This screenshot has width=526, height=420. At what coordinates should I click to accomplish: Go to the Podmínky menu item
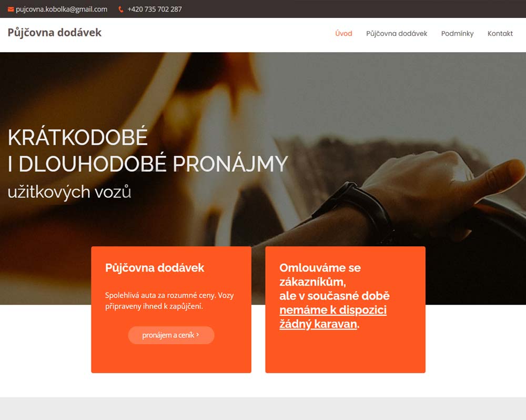click(x=457, y=34)
